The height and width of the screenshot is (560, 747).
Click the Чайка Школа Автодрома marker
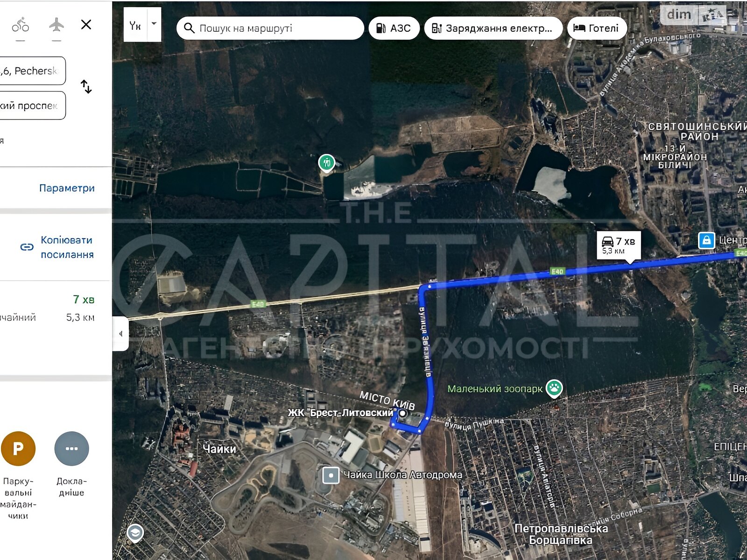click(331, 476)
